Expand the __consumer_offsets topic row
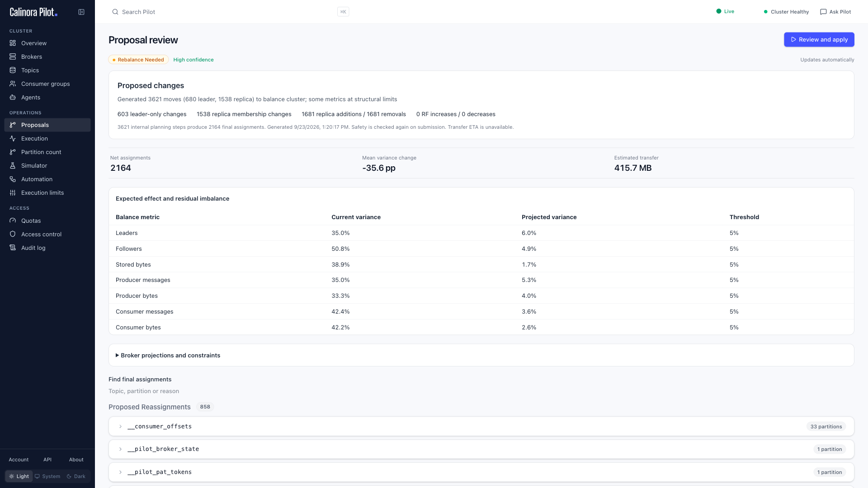This screenshot has height=488, width=868. pos(481,426)
